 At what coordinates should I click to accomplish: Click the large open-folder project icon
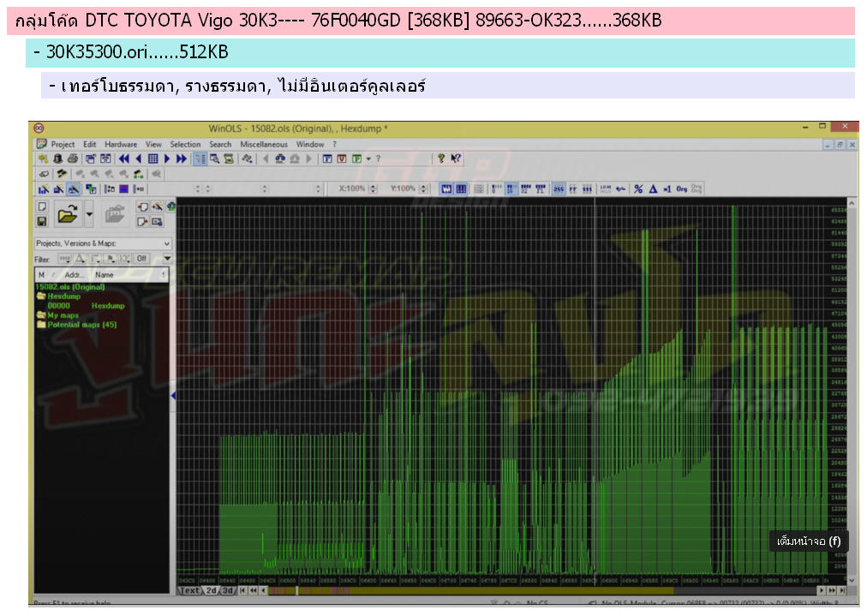click(x=68, y=214)
